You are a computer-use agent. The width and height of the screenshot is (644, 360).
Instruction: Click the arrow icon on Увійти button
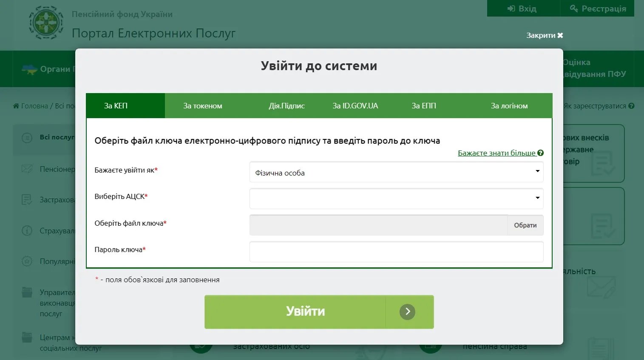(x=407, y=312)
